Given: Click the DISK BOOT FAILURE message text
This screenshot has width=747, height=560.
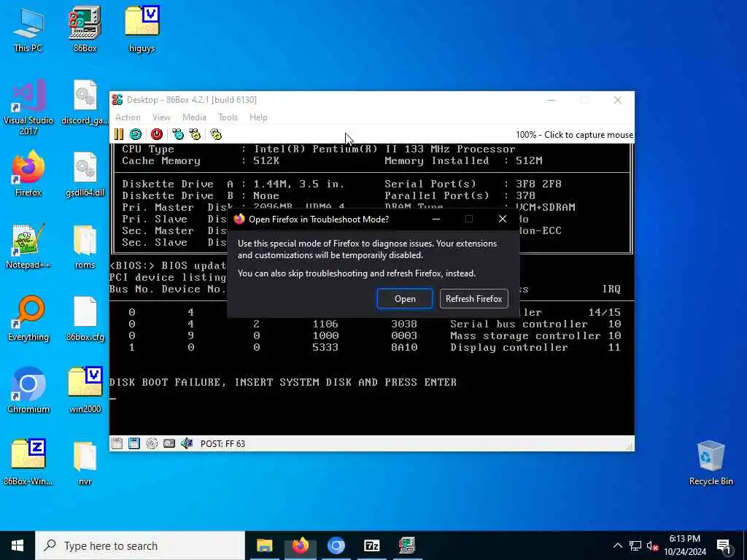Looking at the screenshot, I should (283, 382).
